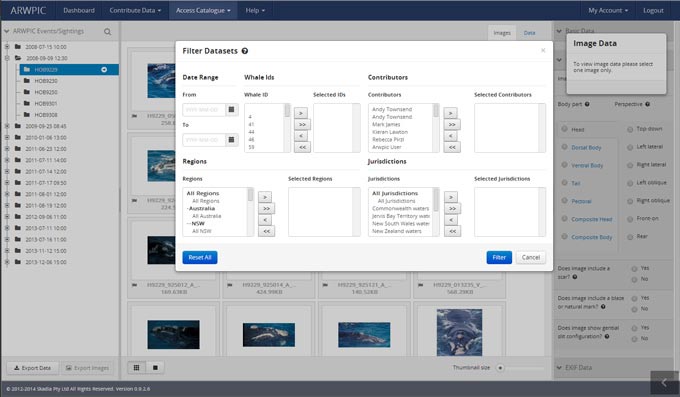The image size is (680, 397).
Task: Click the Export Data button
Action: click(33, 368)
